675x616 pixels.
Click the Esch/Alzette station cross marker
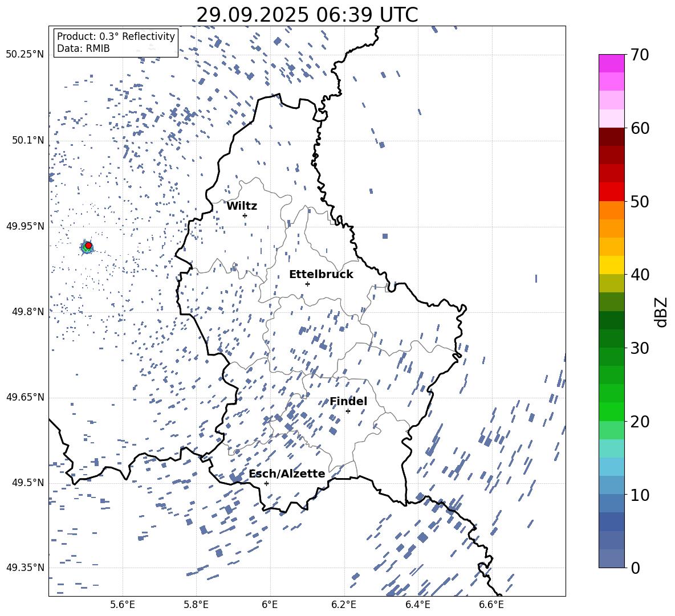click(x=266, y=483)
